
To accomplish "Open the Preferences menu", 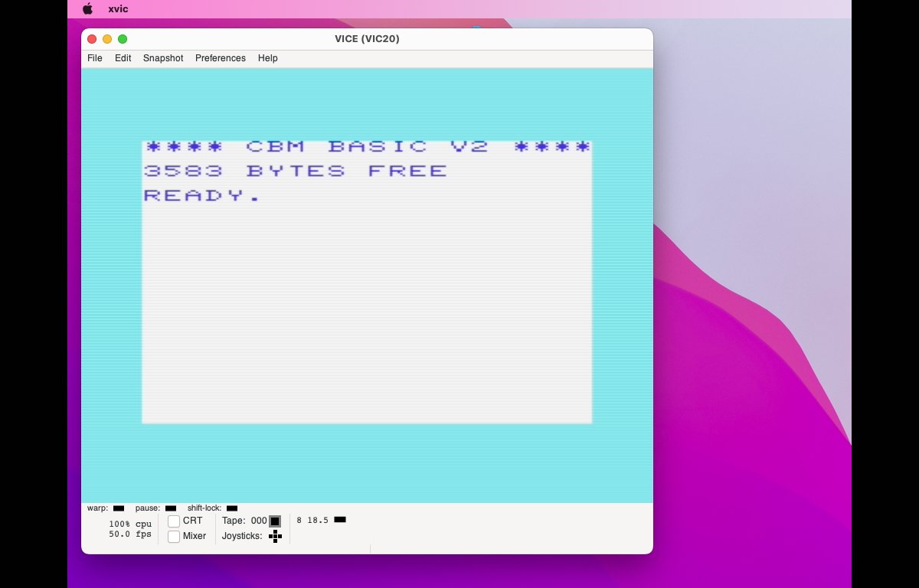I will [x=221, y=58].
